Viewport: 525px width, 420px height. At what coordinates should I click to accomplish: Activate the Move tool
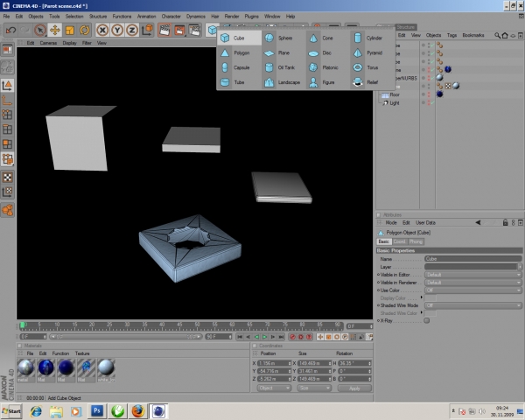(x=55, y=30)
